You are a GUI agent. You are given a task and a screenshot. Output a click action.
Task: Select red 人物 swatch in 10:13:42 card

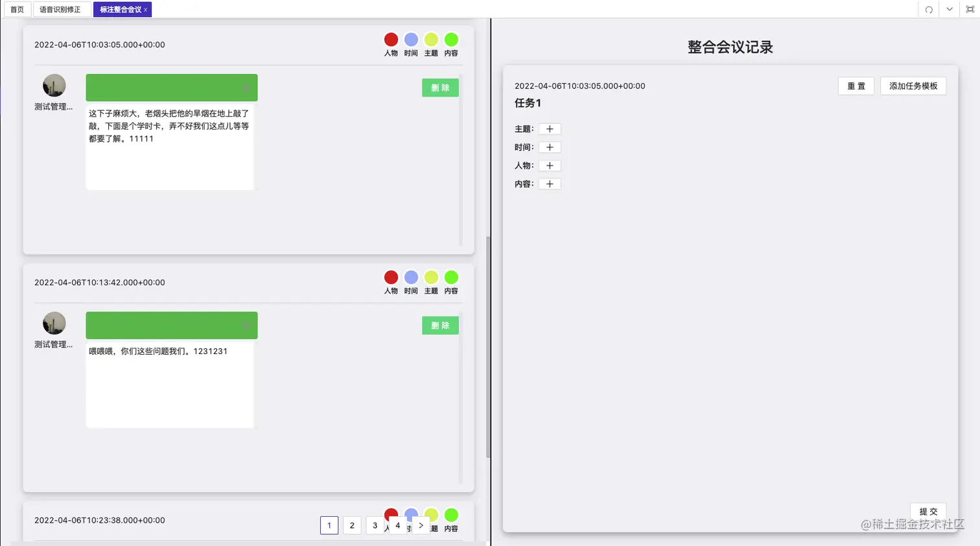pos(391,278)
